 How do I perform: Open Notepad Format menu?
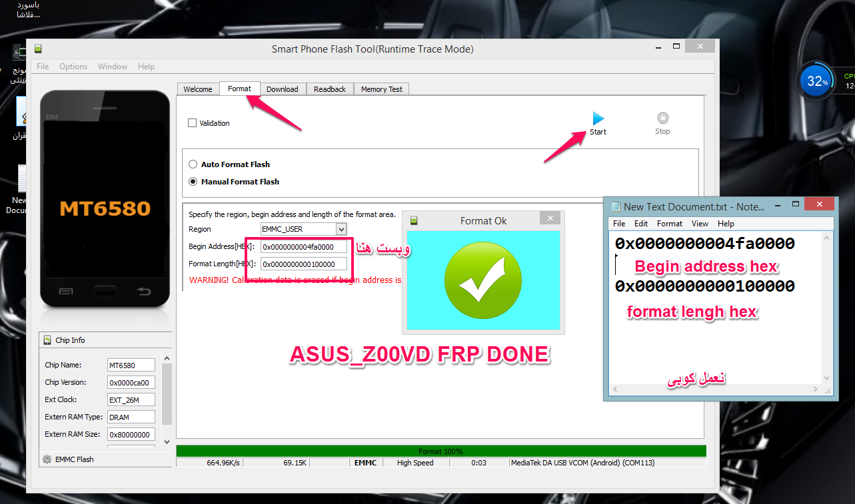point(670,224)
